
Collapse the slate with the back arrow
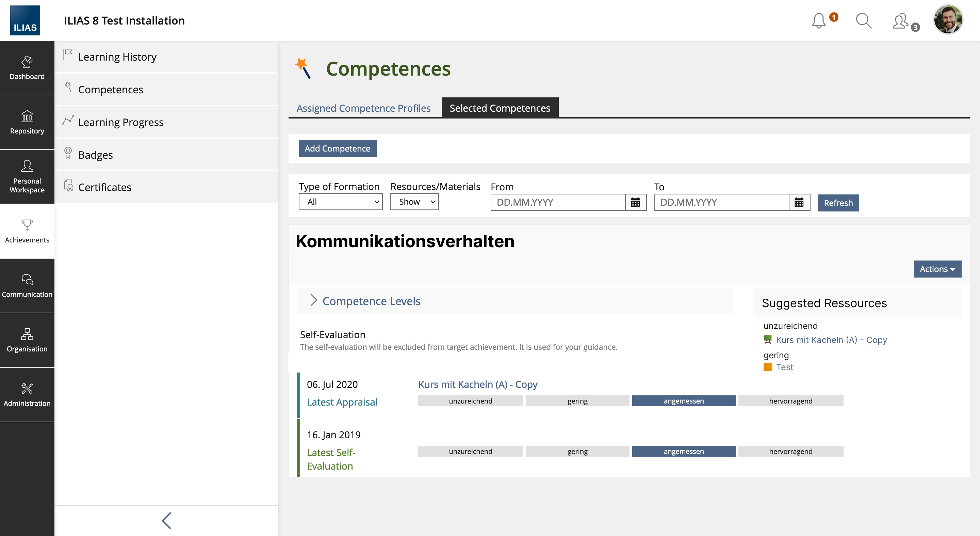pyautogui.click(x=167, y=520)
